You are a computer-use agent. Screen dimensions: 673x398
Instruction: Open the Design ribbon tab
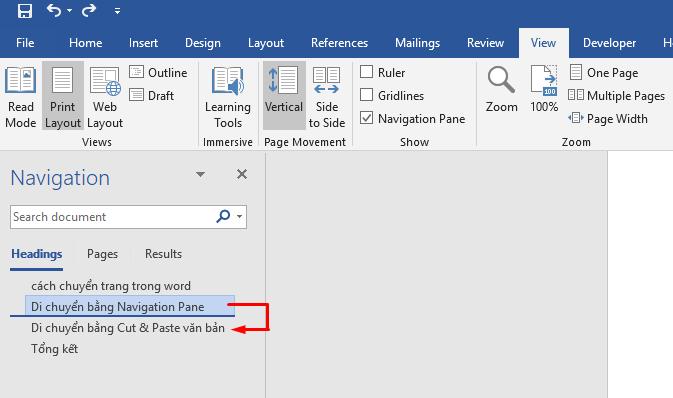(x=203, y=43)
